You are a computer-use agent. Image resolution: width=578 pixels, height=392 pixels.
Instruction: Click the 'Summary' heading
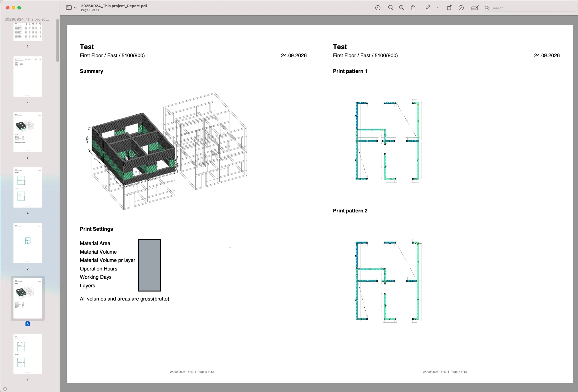[91, 71]
